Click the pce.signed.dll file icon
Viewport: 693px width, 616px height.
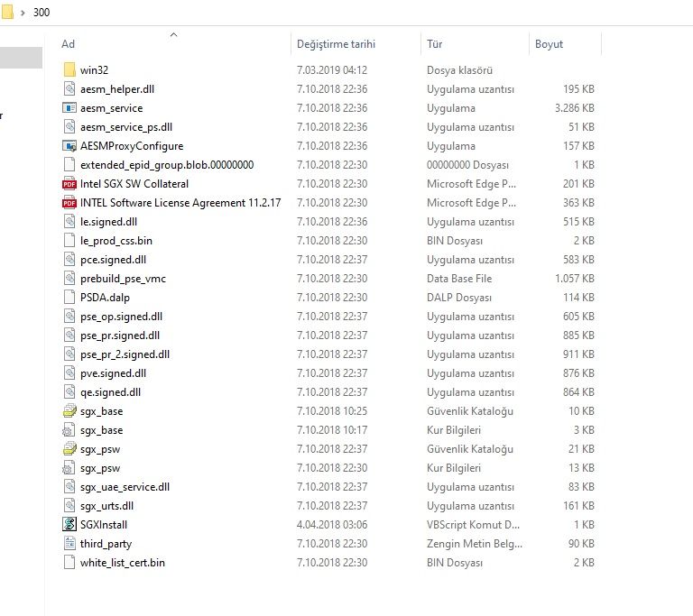pos(69,260)
